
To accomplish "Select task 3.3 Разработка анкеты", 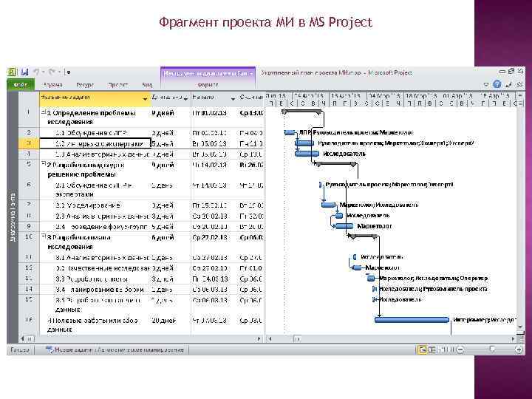I will 95,279.
